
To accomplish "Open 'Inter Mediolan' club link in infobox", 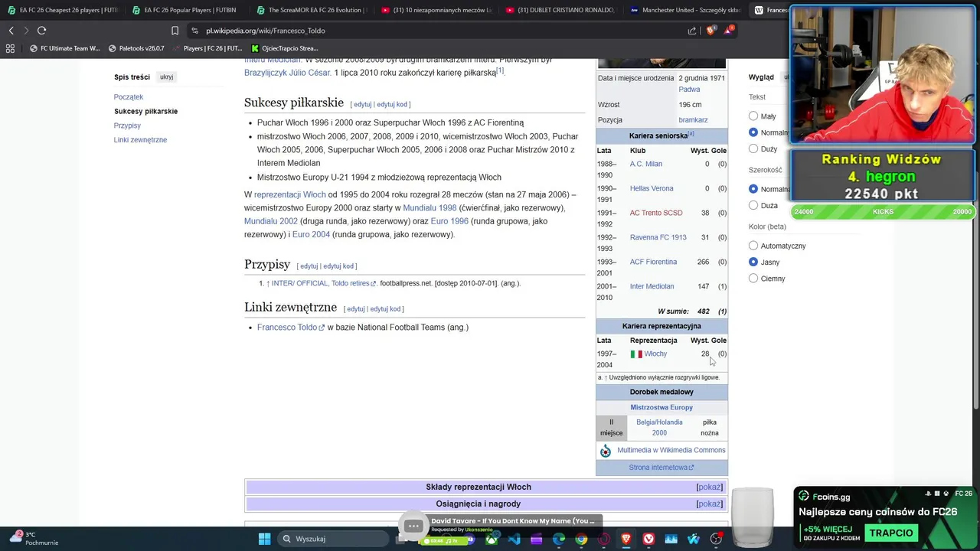I will click(652, 286).
